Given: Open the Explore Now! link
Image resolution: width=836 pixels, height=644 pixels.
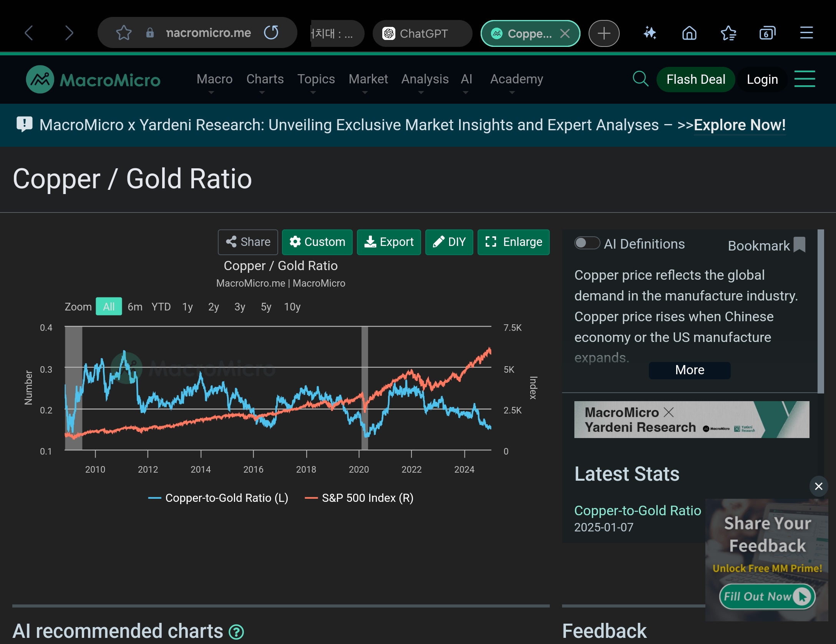Looking at the screenshot, I should pos(740,125).
